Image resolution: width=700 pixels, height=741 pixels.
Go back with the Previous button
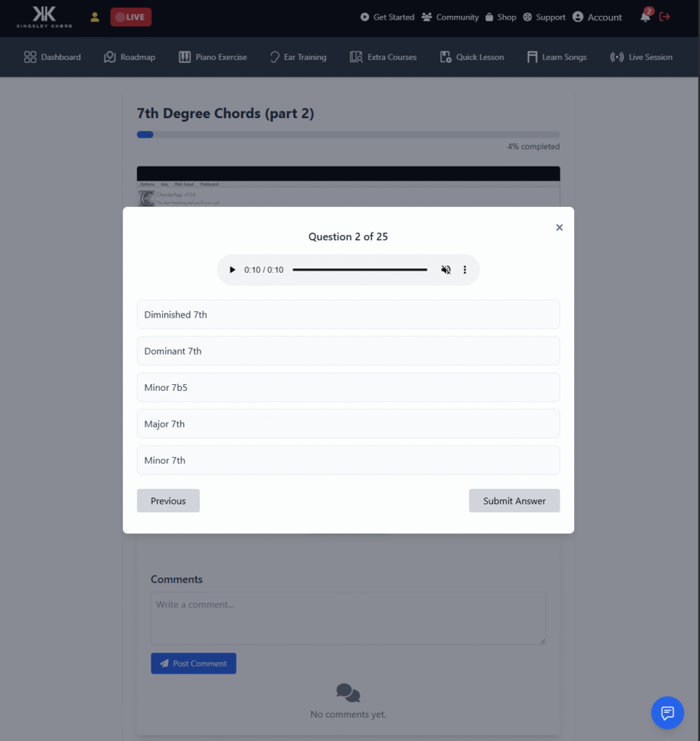pyautogui.click(x=168, y=501)
